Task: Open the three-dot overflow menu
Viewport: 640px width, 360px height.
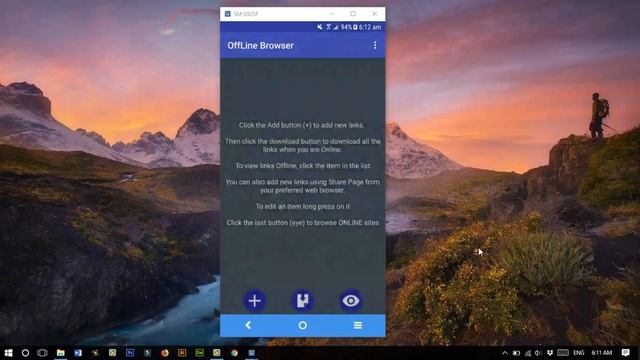Action: click(375, 45)
